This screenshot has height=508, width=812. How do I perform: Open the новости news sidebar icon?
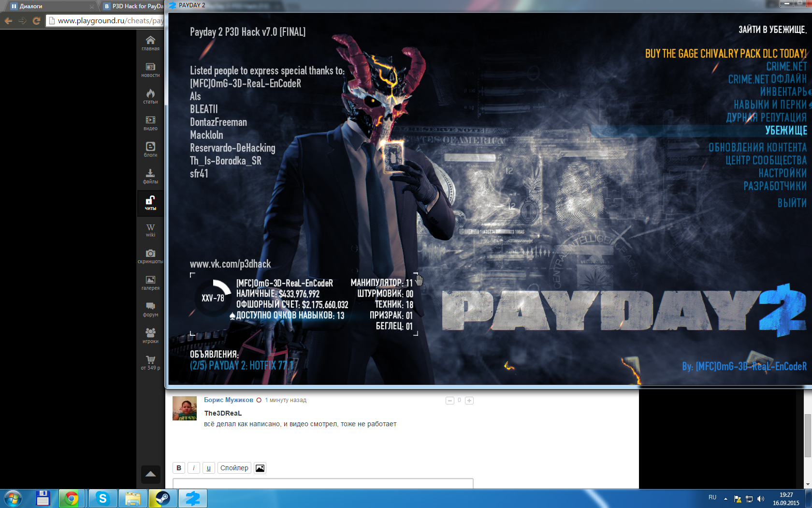point(150,69)
